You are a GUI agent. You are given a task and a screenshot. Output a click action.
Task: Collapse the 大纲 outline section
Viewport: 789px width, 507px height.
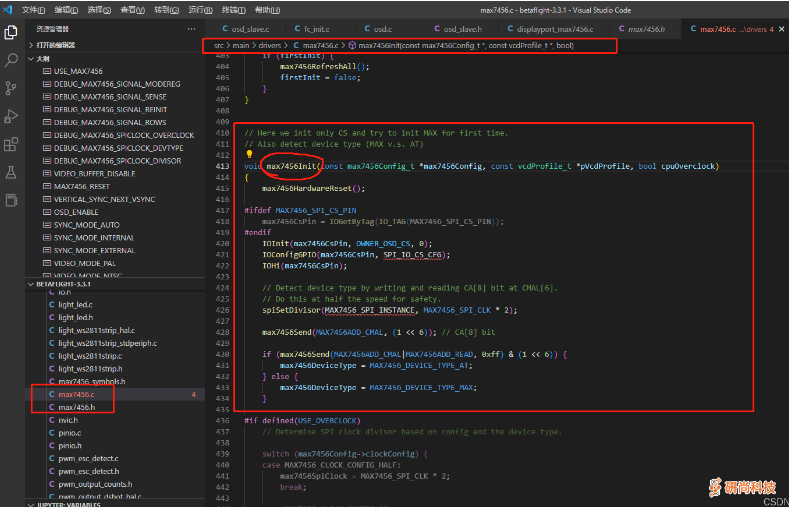tap(42, 59)
